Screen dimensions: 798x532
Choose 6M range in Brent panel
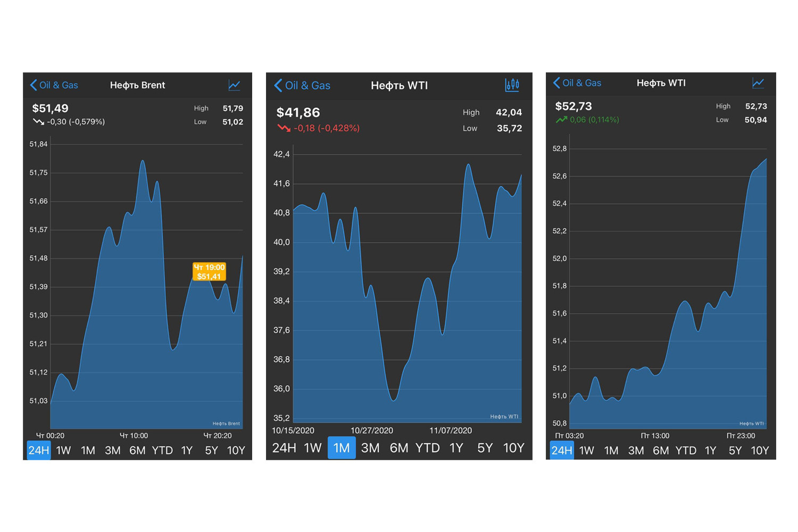[x=137, y=451]
